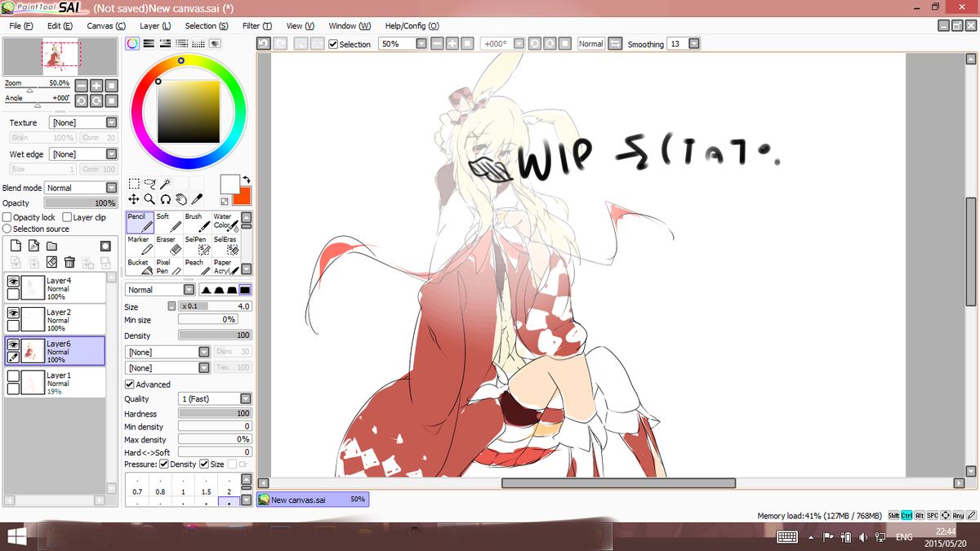
Task: Open the Blend mode dropdown
Action: pos(81,188)
